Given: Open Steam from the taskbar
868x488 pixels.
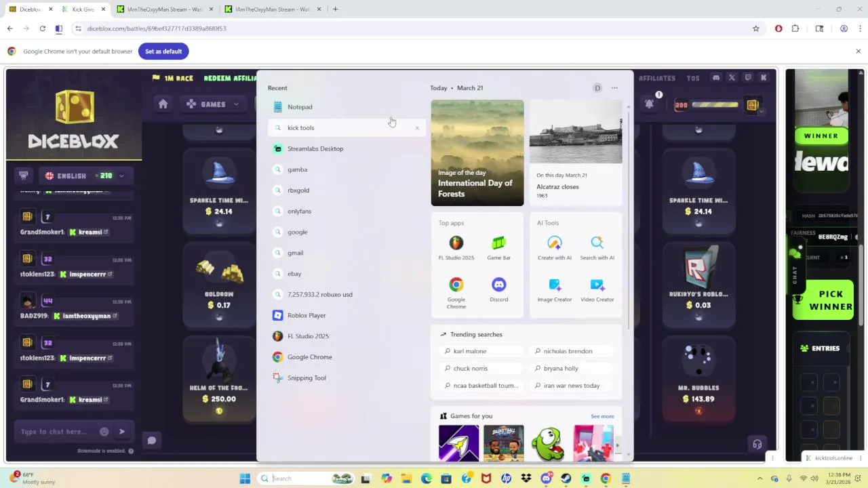Looking at the screenshot, I should (x=566, y=479).
